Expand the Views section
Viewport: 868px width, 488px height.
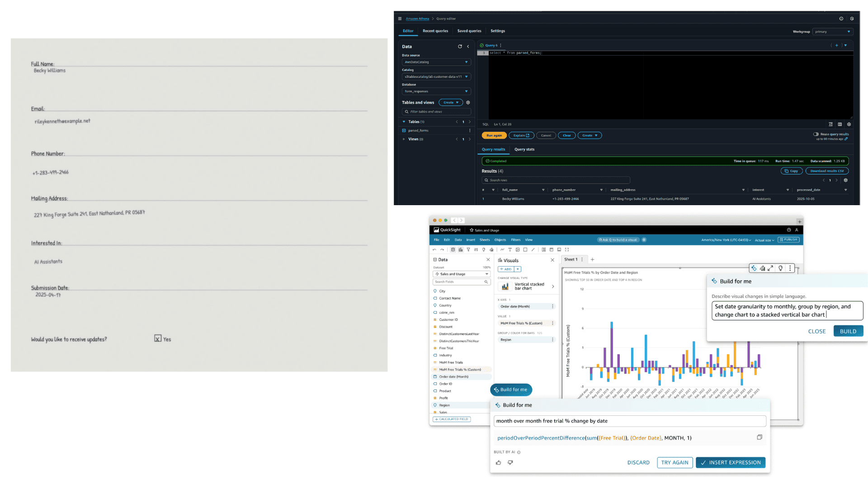pyautogui.click(x=404, y=139)
